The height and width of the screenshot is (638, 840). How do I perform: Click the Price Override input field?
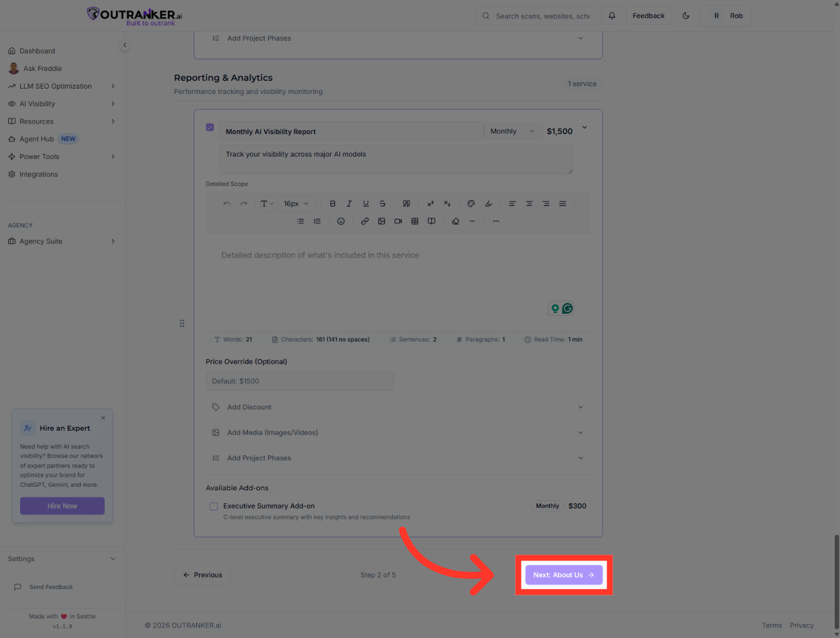tap(300, 381)
